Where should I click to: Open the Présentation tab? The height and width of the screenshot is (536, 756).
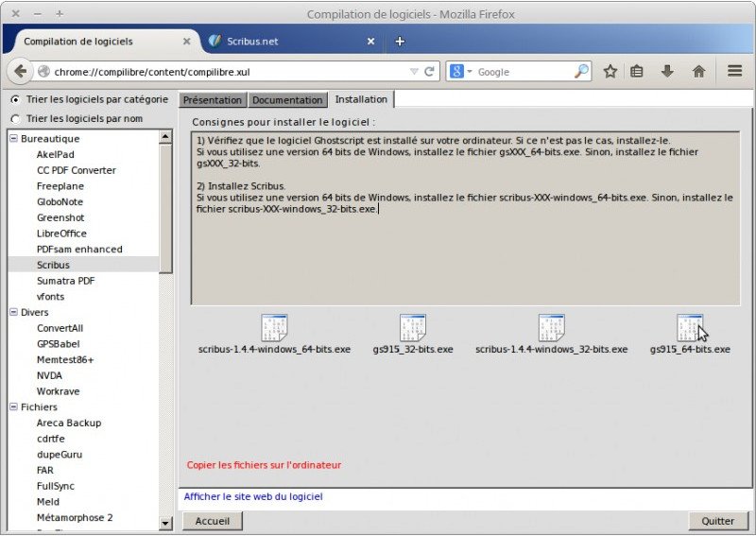click(x=213, y=100)
